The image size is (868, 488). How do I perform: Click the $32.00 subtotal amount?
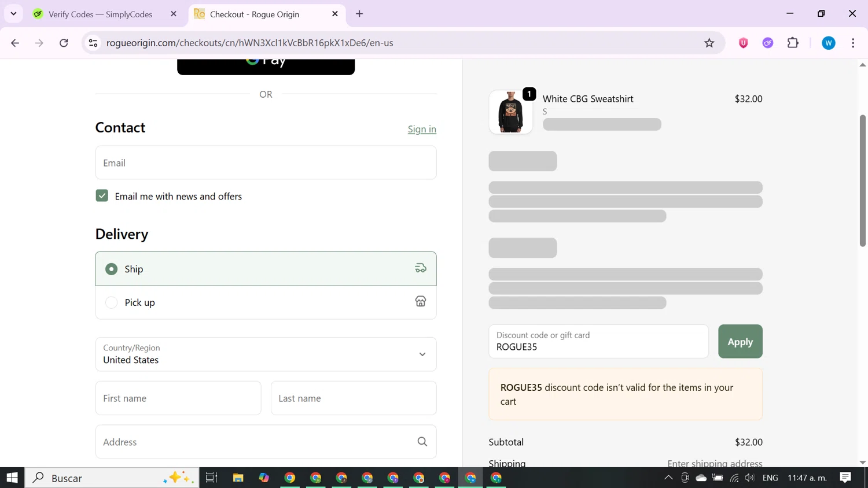tap(749, 442)
